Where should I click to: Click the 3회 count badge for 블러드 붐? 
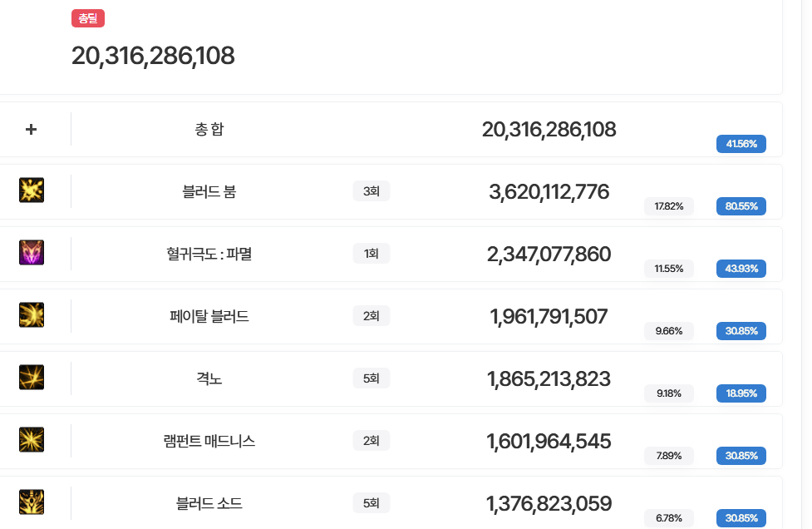tap(372, 191)
